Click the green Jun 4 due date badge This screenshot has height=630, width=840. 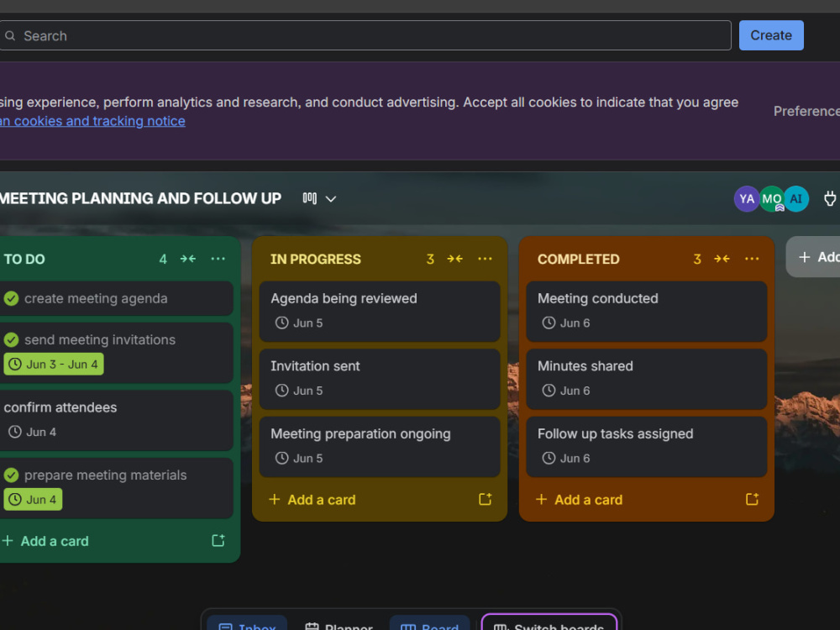(33, 499)
